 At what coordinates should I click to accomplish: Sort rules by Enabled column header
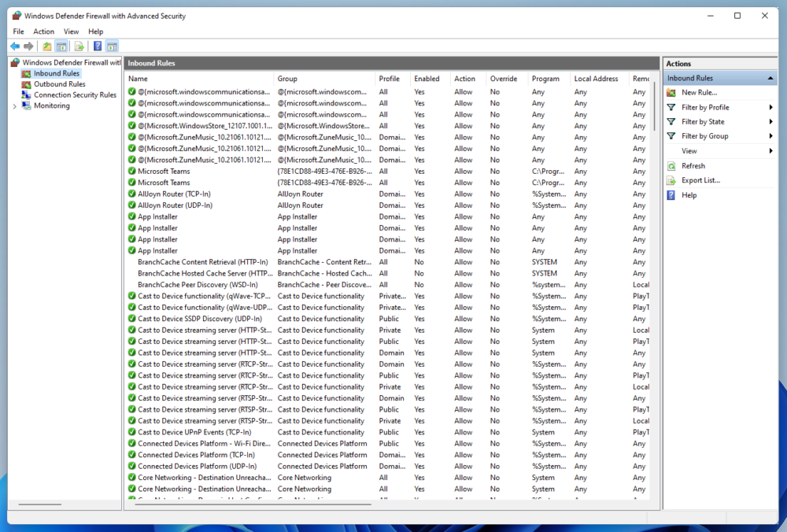pyautogui.click(x=430, y=79)
